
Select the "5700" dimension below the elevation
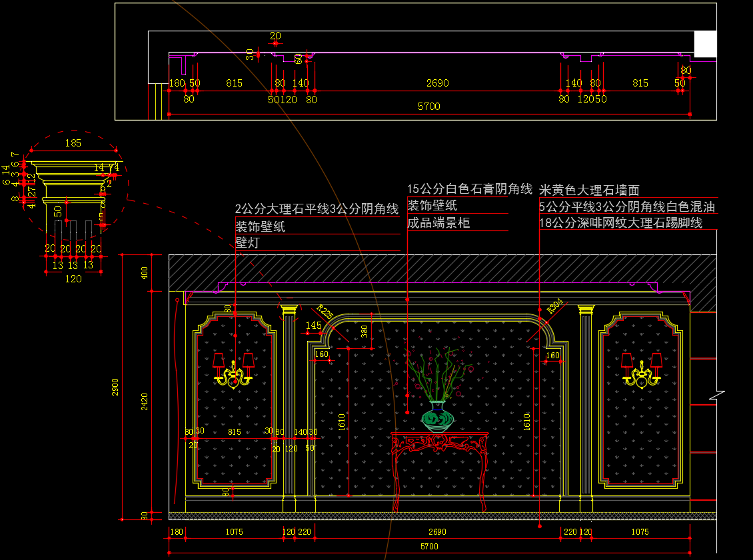click(429, 546)
